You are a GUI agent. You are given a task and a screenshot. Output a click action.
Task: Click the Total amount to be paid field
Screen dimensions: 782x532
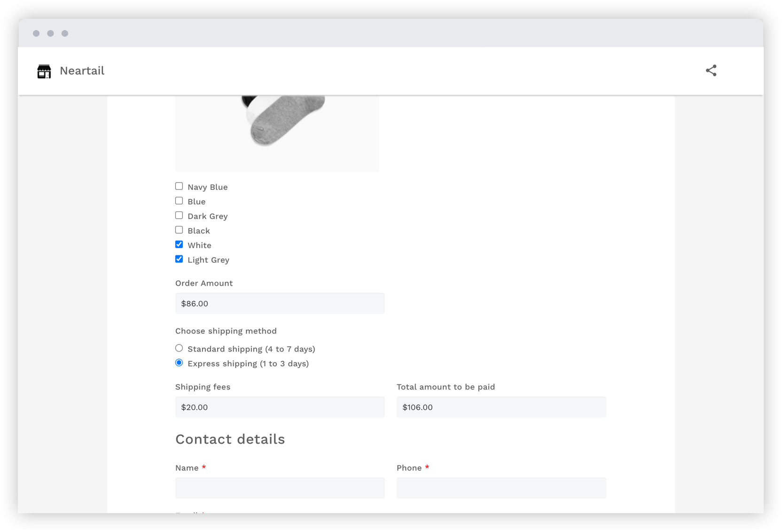coord(501,407)
